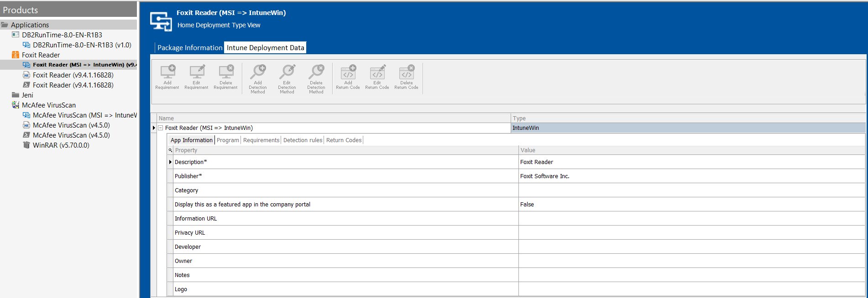Switch to the Detection rules tab
868x298 pixels.
point(303,140)
